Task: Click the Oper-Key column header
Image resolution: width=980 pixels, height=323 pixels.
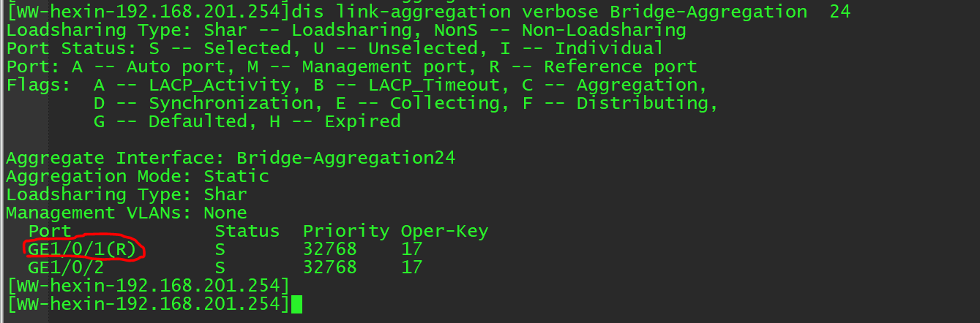Action: (x=444, y=231)
